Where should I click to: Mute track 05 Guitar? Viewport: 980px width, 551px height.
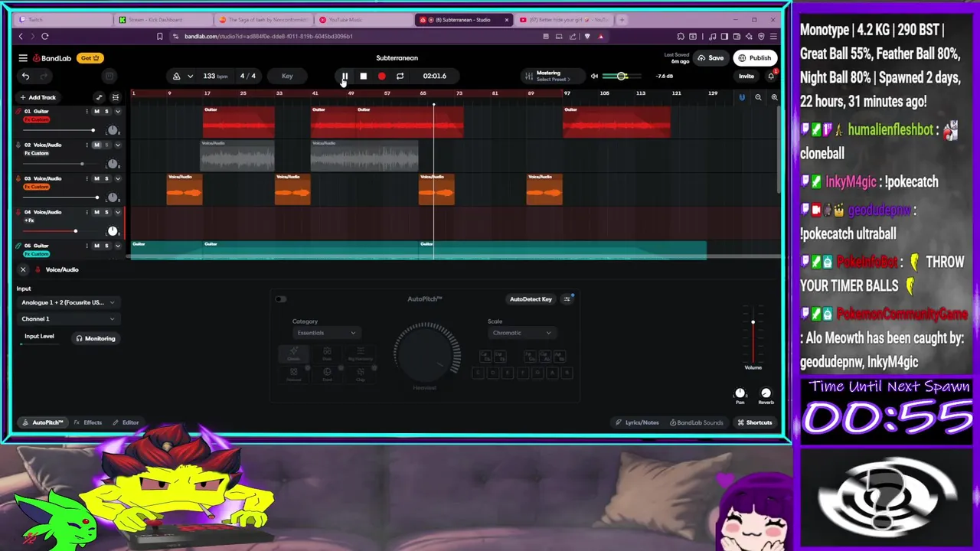(96, 246)
